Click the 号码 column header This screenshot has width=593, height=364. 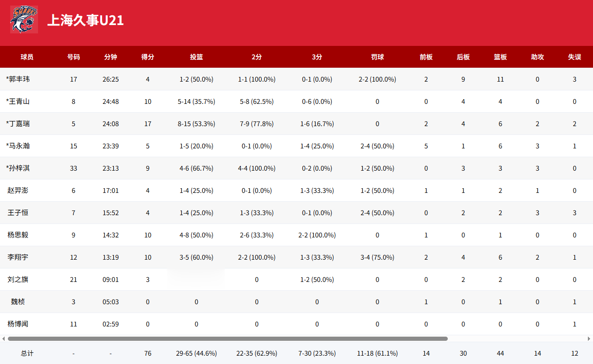pyautogui.click(x=73, y=57)
